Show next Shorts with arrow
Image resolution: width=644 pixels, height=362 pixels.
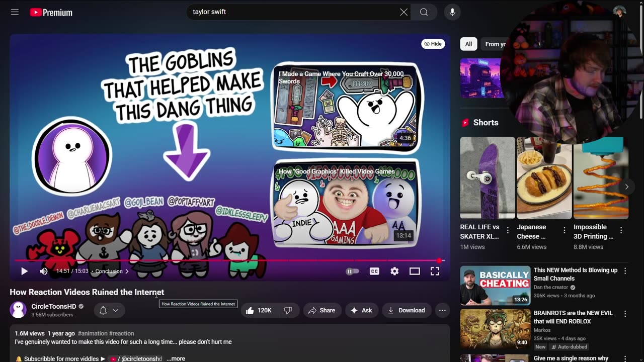tap(626, 187)
